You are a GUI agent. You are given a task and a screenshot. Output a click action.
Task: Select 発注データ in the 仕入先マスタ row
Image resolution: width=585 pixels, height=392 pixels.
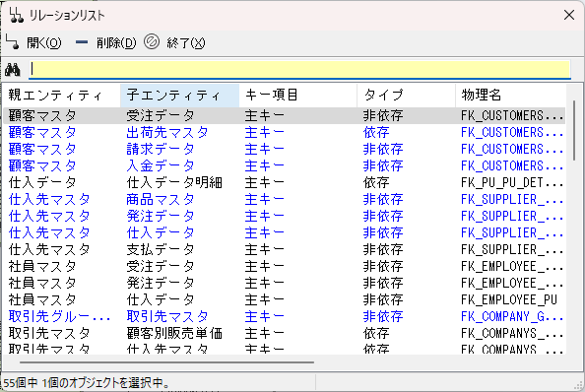[161, 216]
